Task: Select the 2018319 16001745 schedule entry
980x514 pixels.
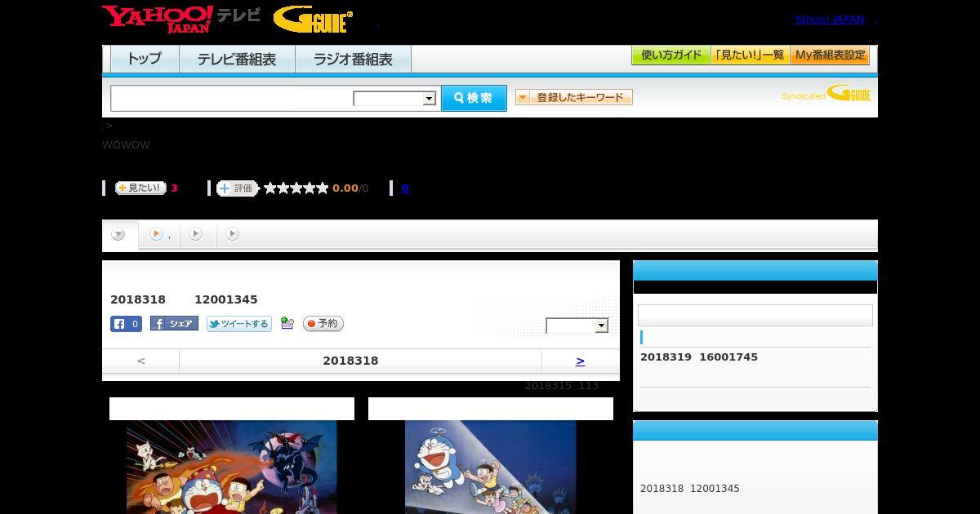Action: coord(699,357)
